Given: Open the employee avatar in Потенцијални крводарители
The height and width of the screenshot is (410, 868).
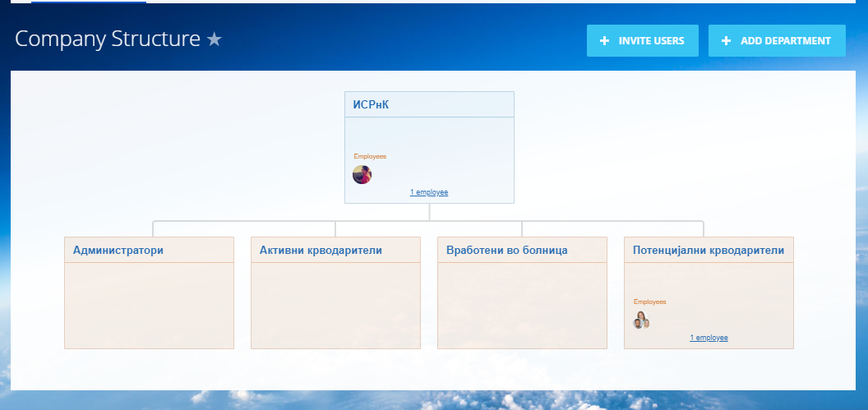Looking at the screenshot, I should click(641, 320).
